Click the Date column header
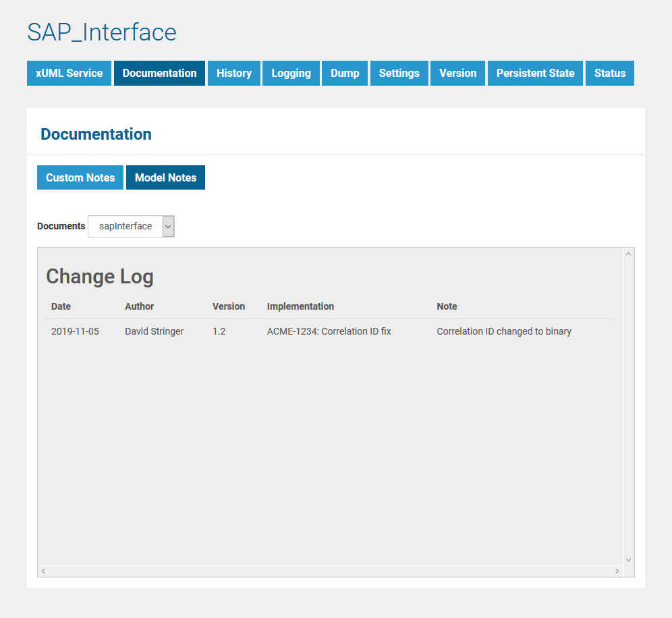 [61, 306]
